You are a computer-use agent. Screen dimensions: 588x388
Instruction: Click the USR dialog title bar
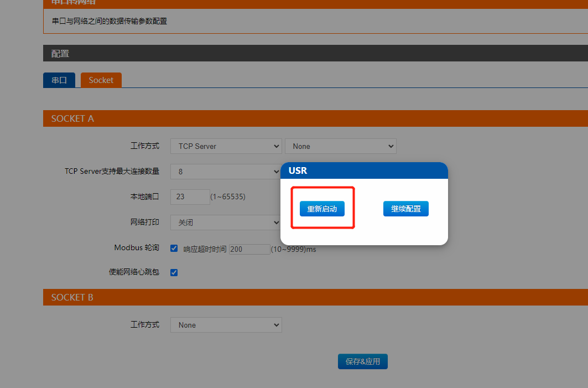[363, 171]
